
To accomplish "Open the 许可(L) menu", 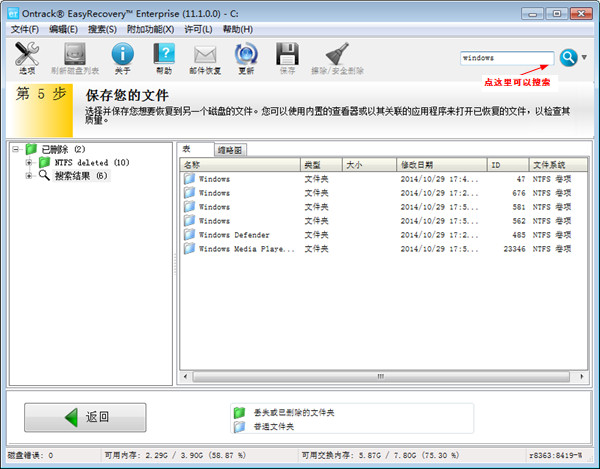I will tap(198, 29).
